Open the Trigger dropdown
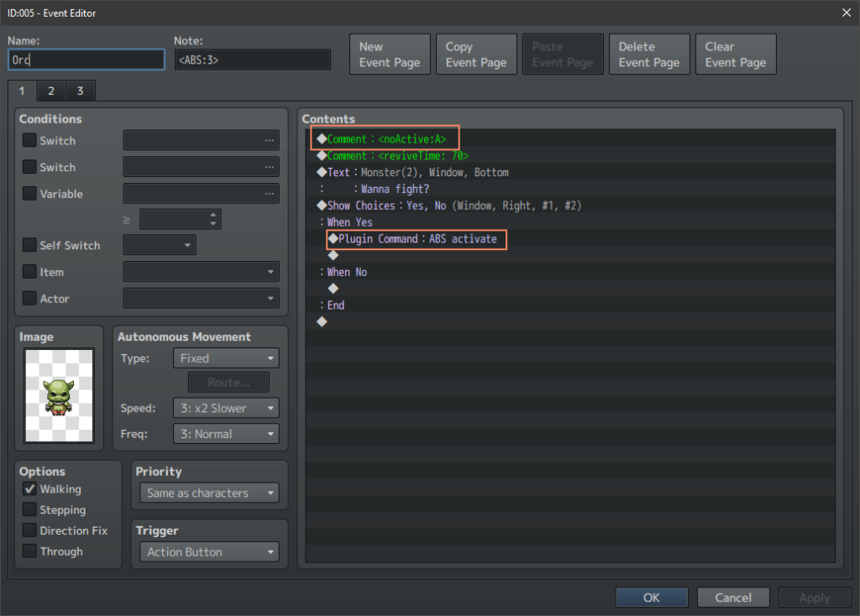Image resolution: width=860 pixels, height=616 pixels. pos(209,552)
